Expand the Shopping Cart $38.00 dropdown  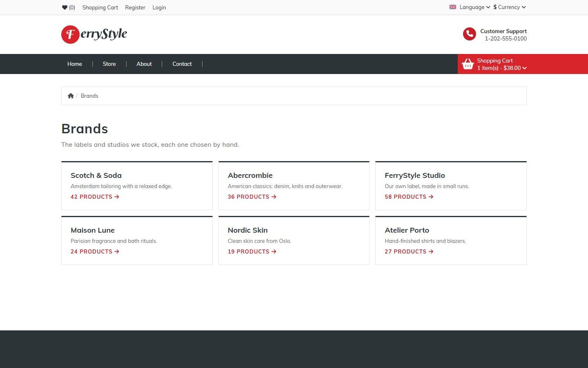coord(502,64)
